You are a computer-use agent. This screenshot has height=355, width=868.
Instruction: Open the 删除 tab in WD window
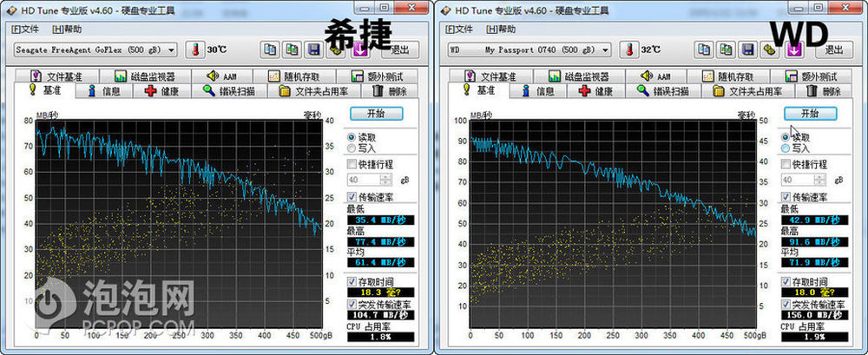pyautogui.click(x=825, y=91)
